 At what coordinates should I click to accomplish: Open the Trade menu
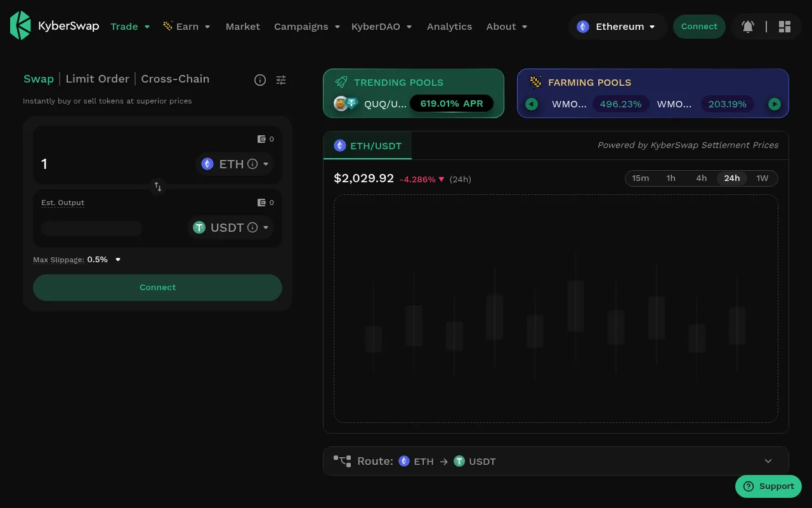[x=130, y=27]
